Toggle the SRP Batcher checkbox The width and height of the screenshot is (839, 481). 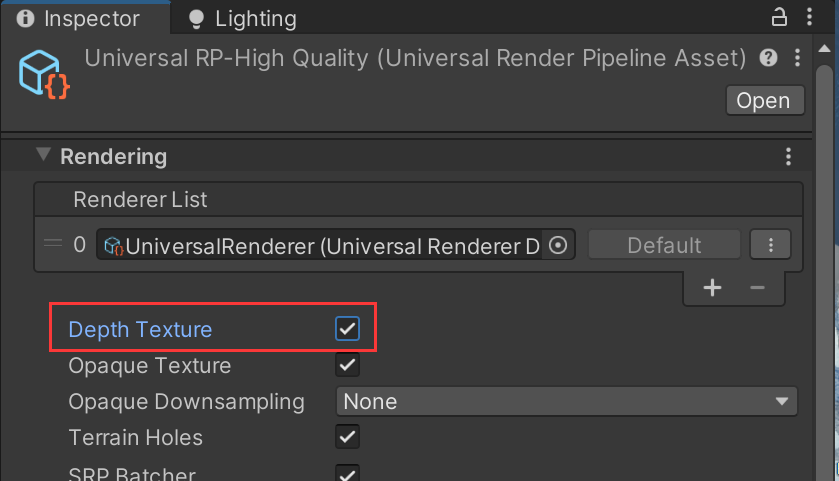tap(347, 473)
